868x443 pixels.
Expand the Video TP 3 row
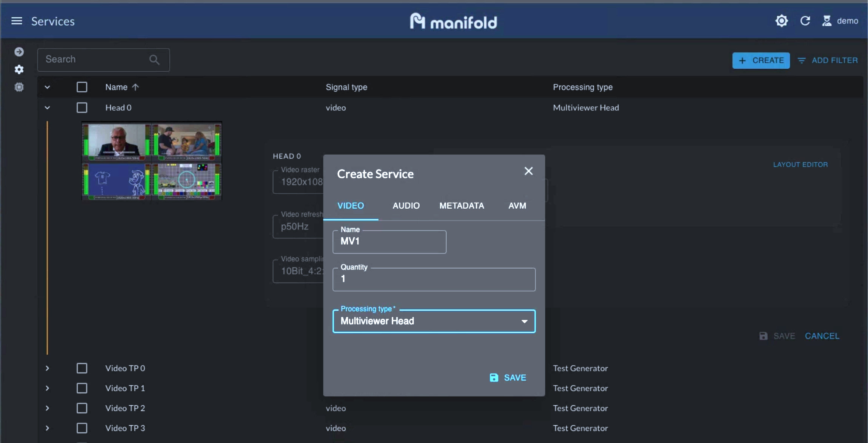[48, 428]
